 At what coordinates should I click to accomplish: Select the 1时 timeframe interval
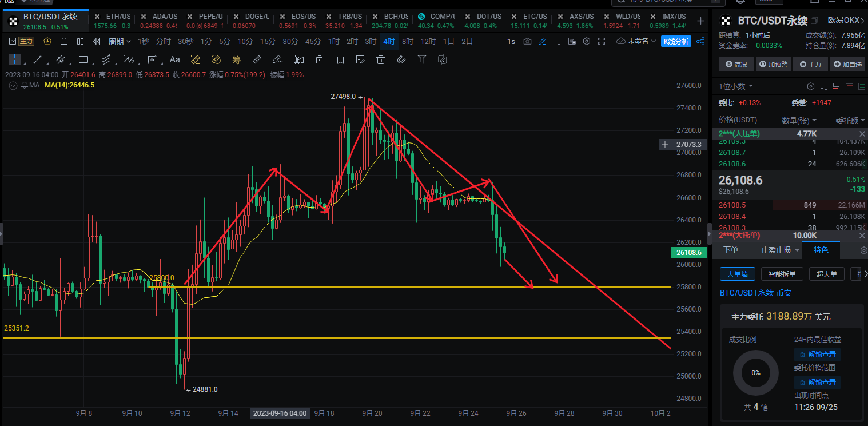pyautogui.click(x=333, y=41)
